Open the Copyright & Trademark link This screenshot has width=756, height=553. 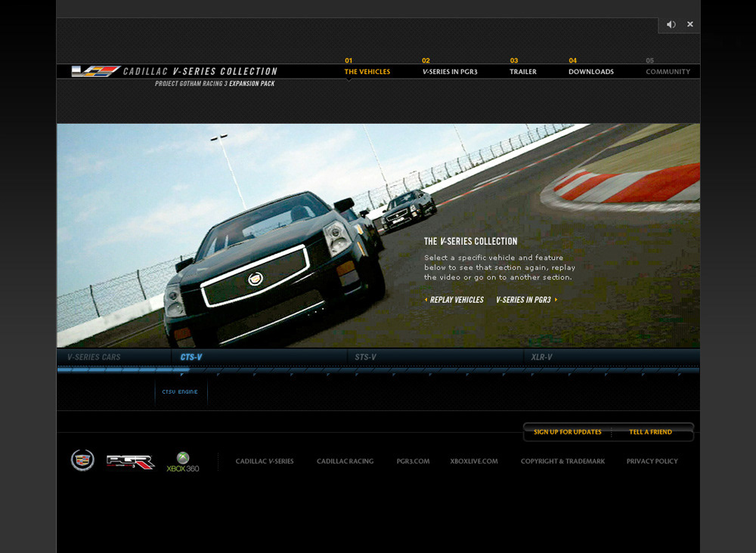point(562,461)
